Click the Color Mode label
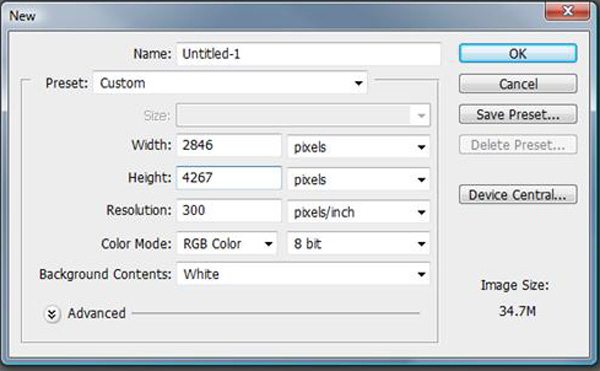The height and width of the screenshot is (371, 600). [x=136, y=244]
